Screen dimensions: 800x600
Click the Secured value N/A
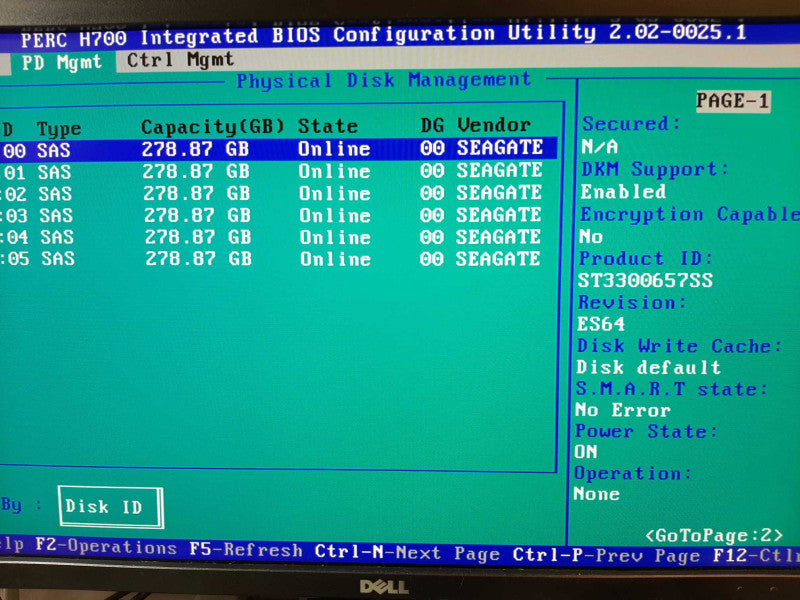click(599, 147)
